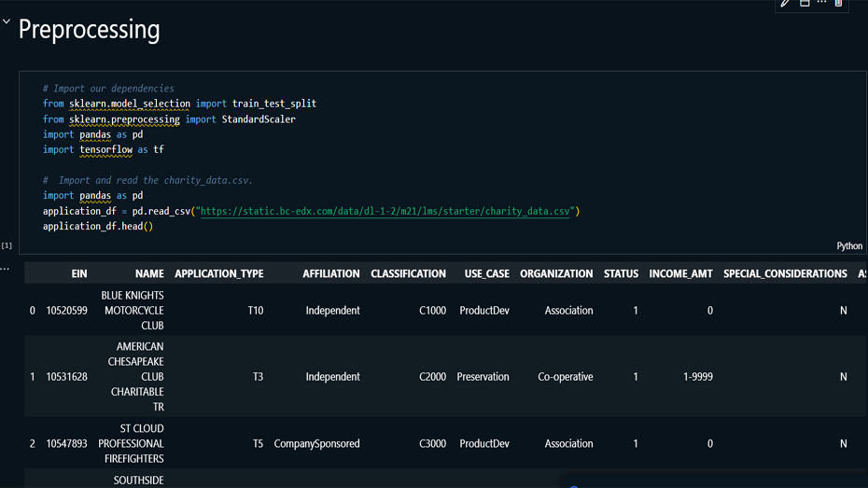Image resolution: width=868 pixels, height=488 pixels.
Task: Click the StandardScaler import code line
Action: (168, 119)
